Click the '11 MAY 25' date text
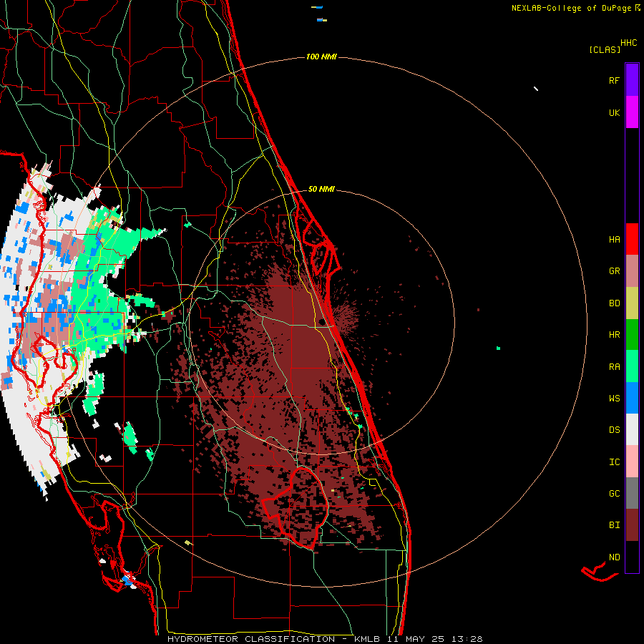Screen dimensions: 644x644 pos(416,639)
